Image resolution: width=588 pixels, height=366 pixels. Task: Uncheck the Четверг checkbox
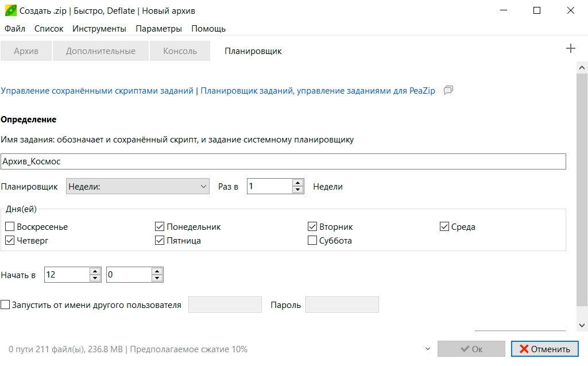(10, 240)
